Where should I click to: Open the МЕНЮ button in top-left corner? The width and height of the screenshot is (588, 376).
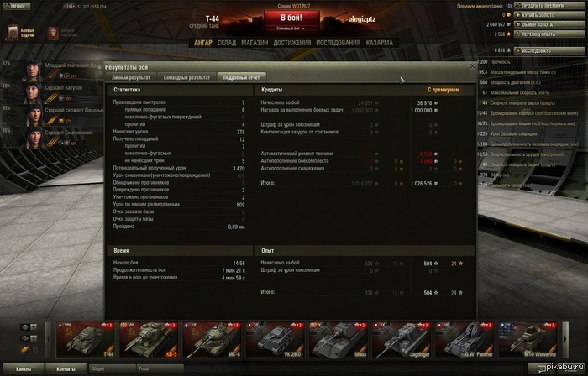pyautogui.click(x=16, y=5)
